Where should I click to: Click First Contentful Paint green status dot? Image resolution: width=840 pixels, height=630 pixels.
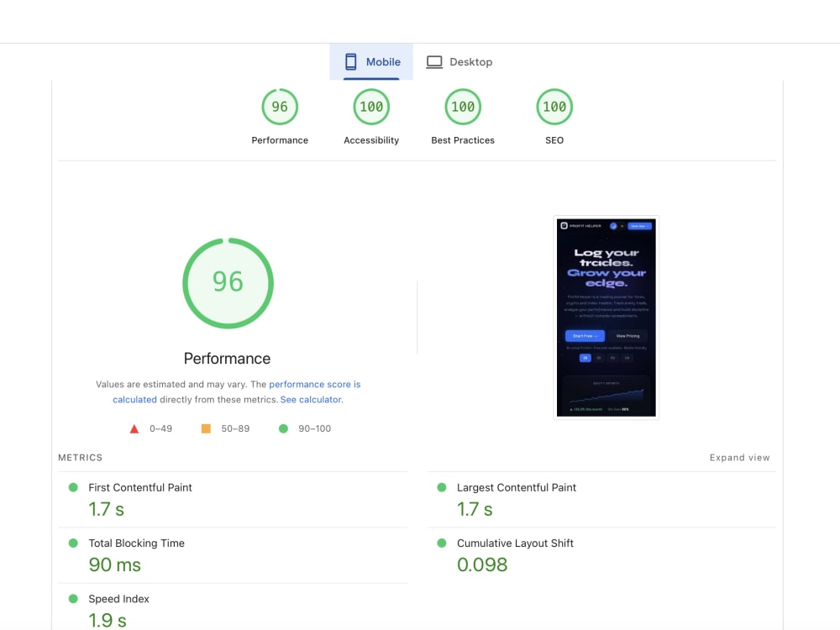tap(73, 487)
